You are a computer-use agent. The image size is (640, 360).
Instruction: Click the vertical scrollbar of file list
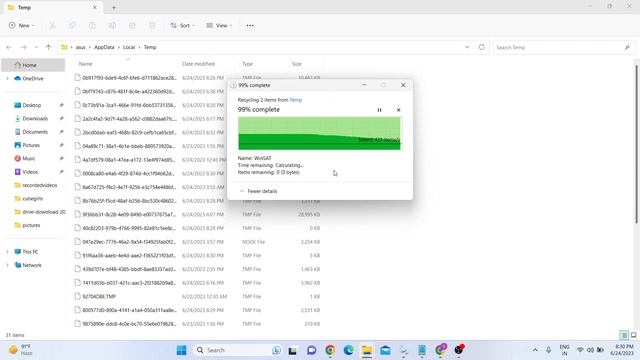pos(637,144)
